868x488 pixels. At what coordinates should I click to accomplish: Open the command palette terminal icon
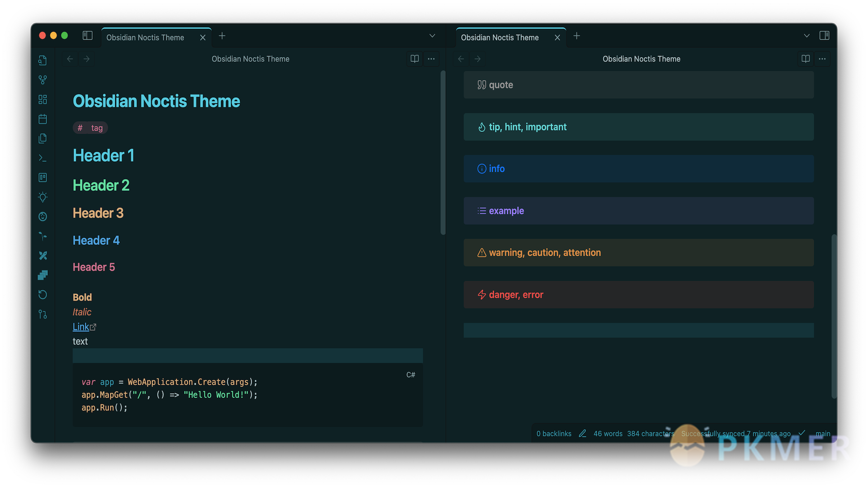[x=43, y=158]
